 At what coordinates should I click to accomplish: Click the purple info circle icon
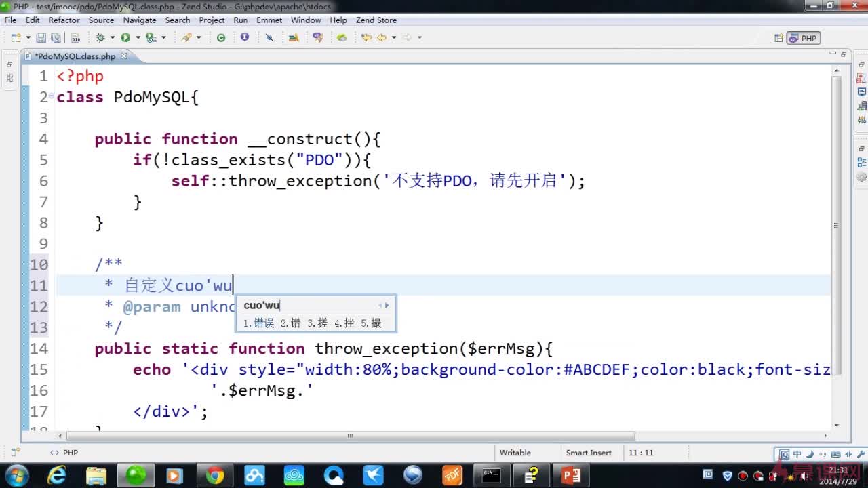point(245,38)
